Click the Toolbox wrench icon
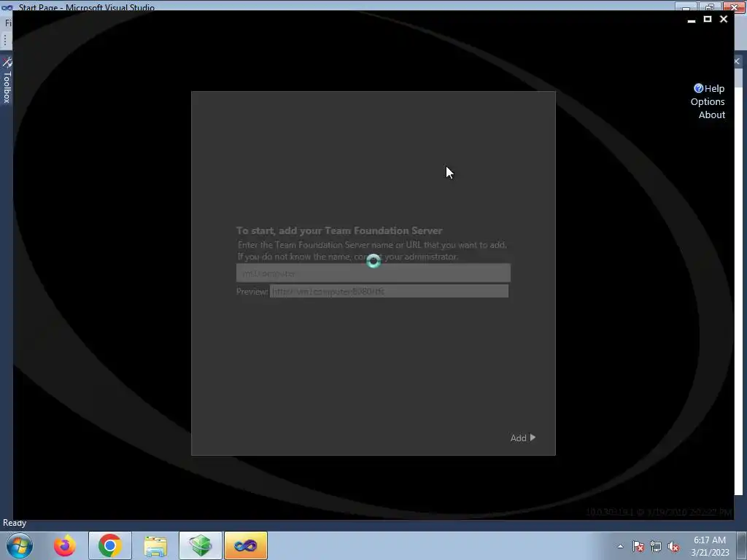 [x=7, y=63]
